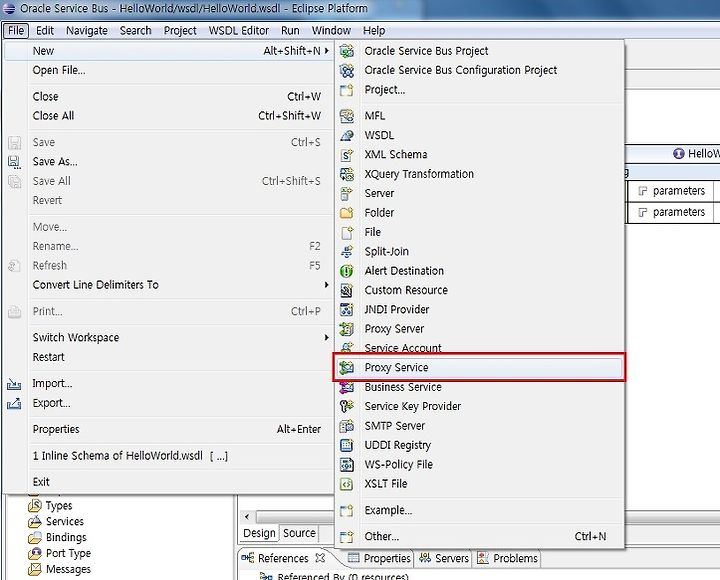Click the XSLT File icon

[x=347, y=484]
